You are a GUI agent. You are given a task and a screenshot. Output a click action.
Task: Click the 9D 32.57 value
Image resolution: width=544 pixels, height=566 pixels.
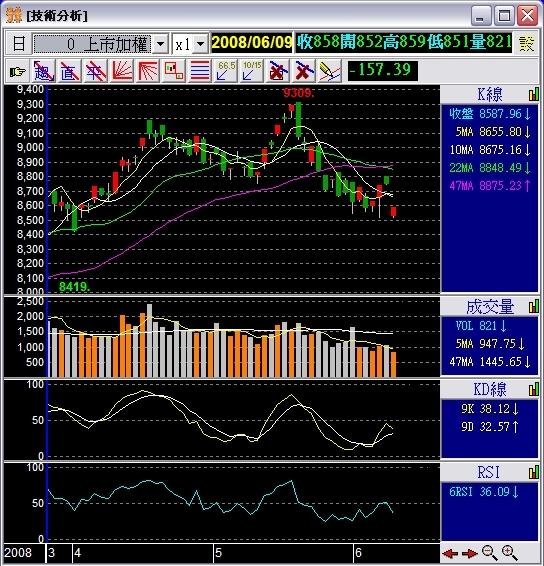click(x=490, y=427)
